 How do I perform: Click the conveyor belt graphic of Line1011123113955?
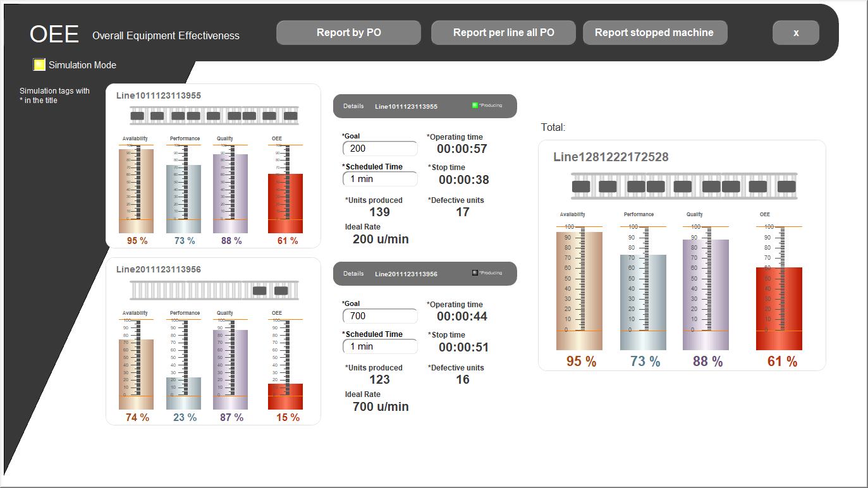(214, 116)
